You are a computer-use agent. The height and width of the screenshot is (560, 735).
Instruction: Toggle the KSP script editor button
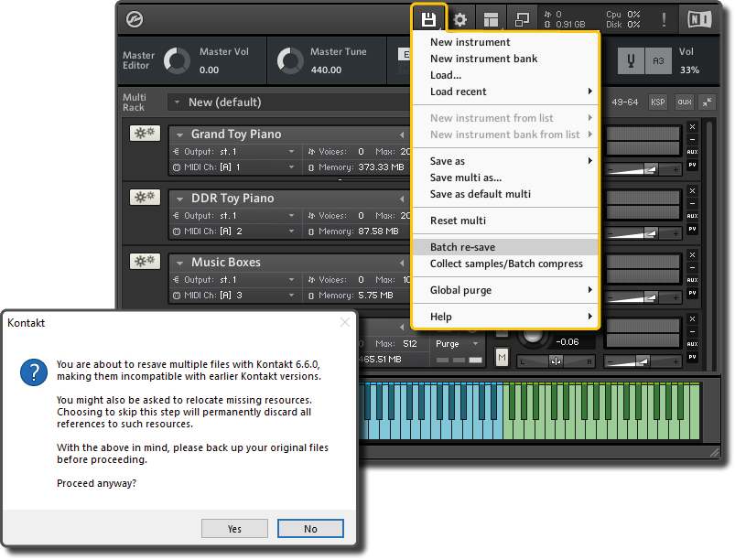coord(658,102)
